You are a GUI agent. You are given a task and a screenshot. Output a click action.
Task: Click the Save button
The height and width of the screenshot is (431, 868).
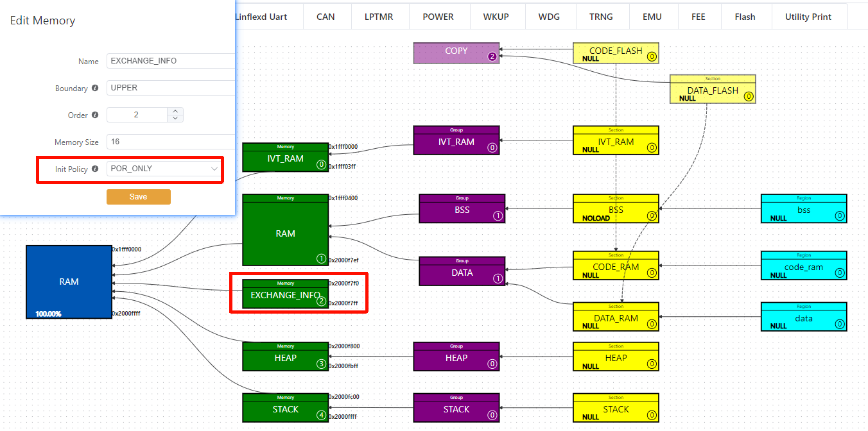pyautogui.click(x=139, y=197)
